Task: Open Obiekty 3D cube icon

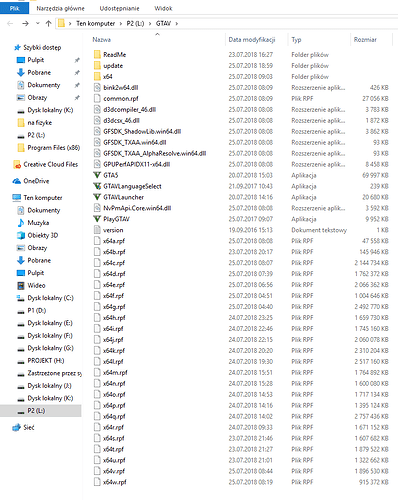Action: (21, 235)
